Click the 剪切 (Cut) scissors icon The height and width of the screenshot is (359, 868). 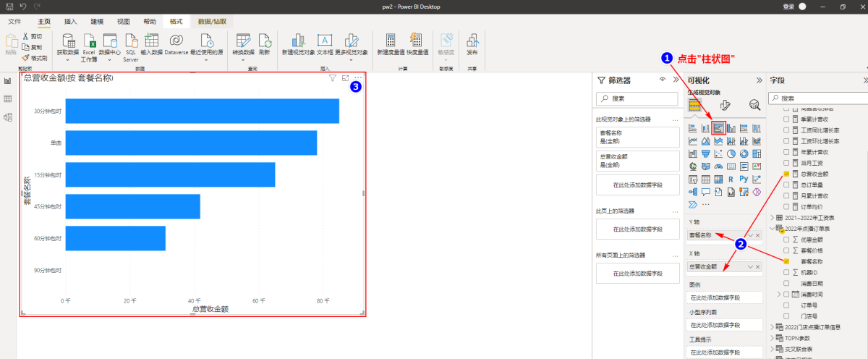point(25,36)
